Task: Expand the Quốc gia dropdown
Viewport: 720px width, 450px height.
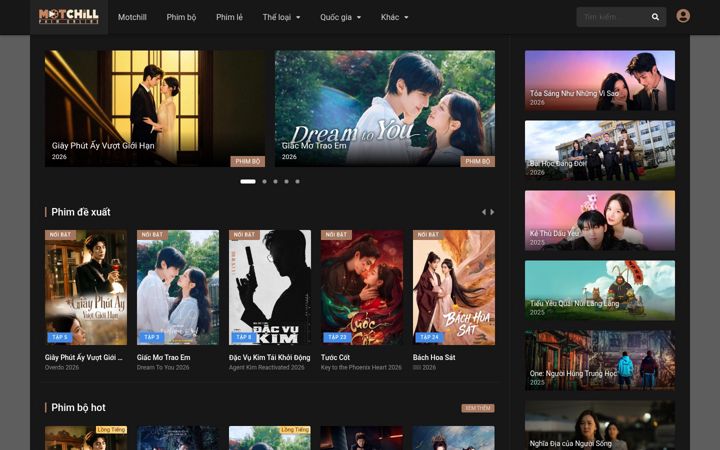Action: [340, 17]
